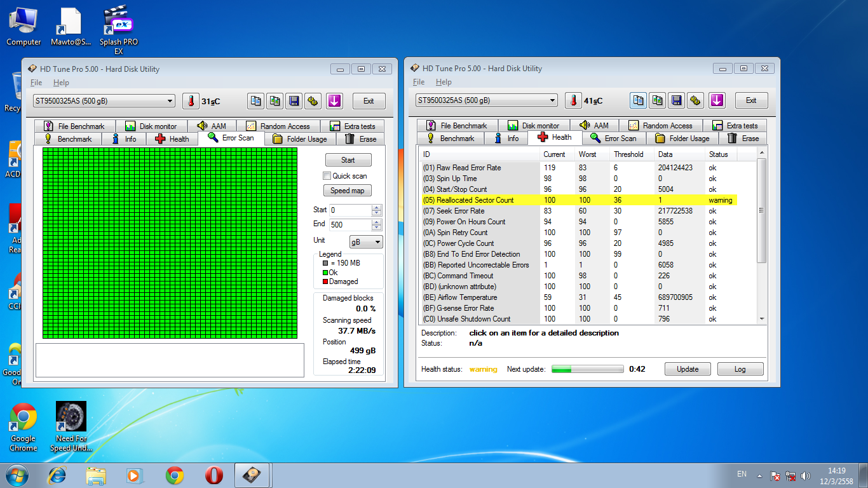868x488 pixels.
Task: Select the Mawto@S... desktop shortcut
Action: coord(71,27)
